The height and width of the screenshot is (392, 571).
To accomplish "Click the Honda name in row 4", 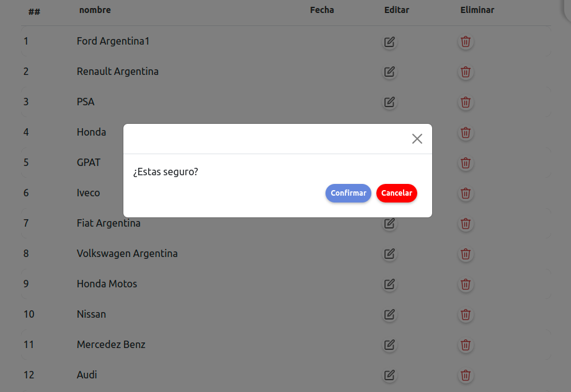I will coord(91,132).
